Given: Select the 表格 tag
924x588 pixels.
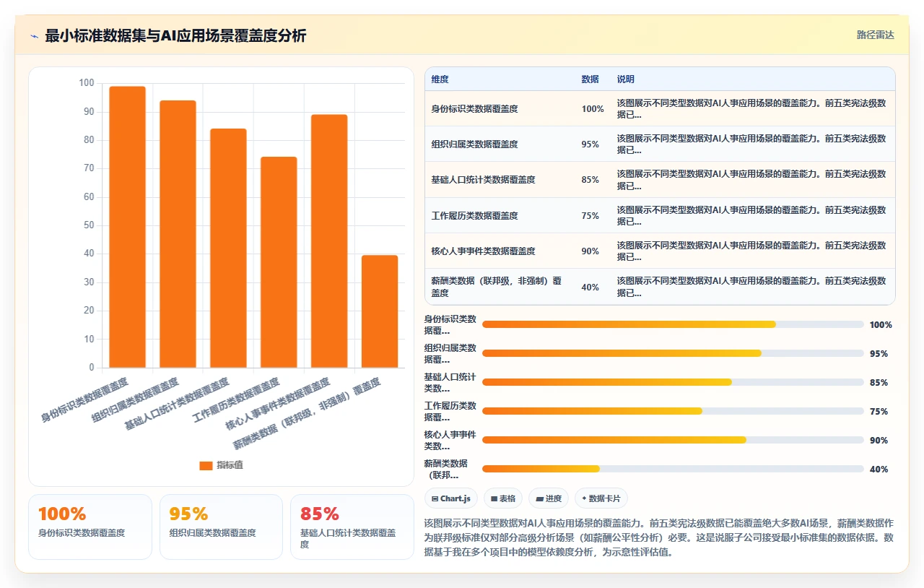Looking at the screenshot, I should pyautogui.click(x=503, y=498).
